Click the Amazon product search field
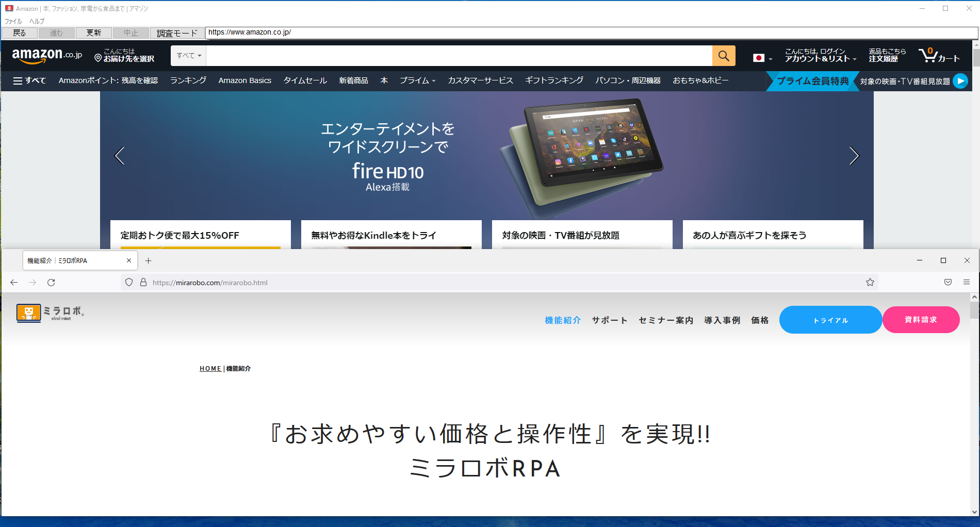Viewport: 980px width, 527px height. (459, 56)
